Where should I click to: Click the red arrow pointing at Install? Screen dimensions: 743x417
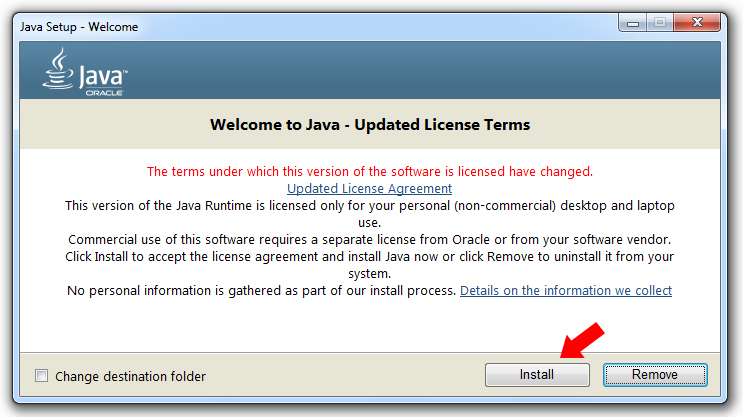coord(582,341)
